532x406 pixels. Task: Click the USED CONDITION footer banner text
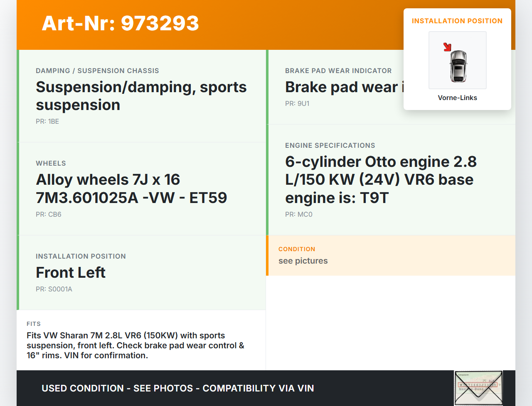click(x=177, y=389)
